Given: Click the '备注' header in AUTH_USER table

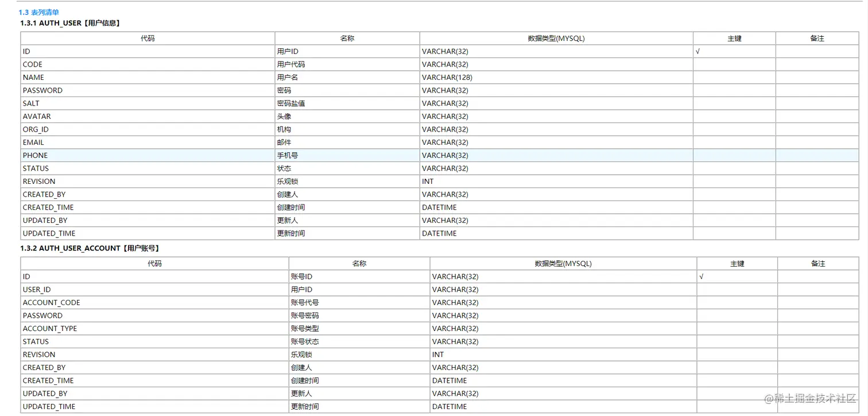Looking at the screenshot, I should coord(817,38).
